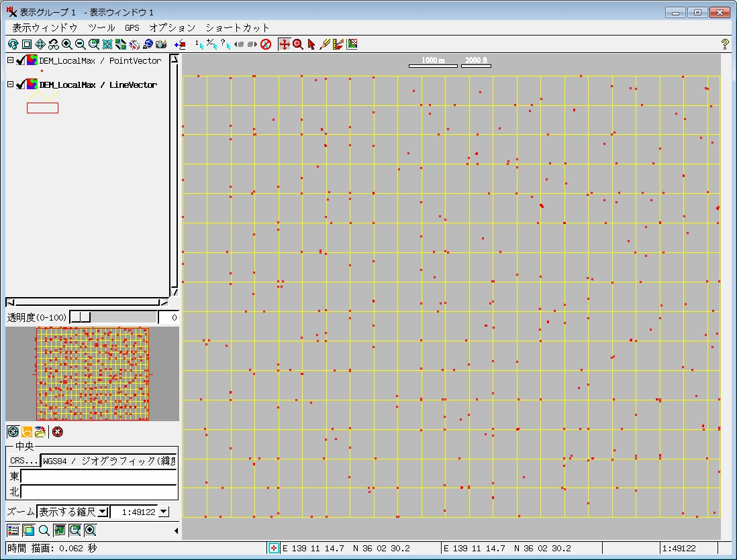Click the zoom out magnifier icon
Screen dimensions: 737x560
pyautogui.click(x=81, y=44)
